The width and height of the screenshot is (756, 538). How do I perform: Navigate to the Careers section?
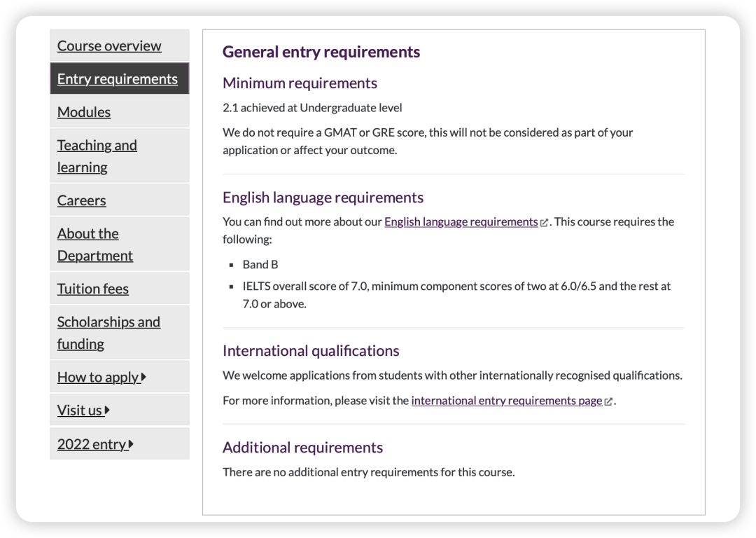82,200
